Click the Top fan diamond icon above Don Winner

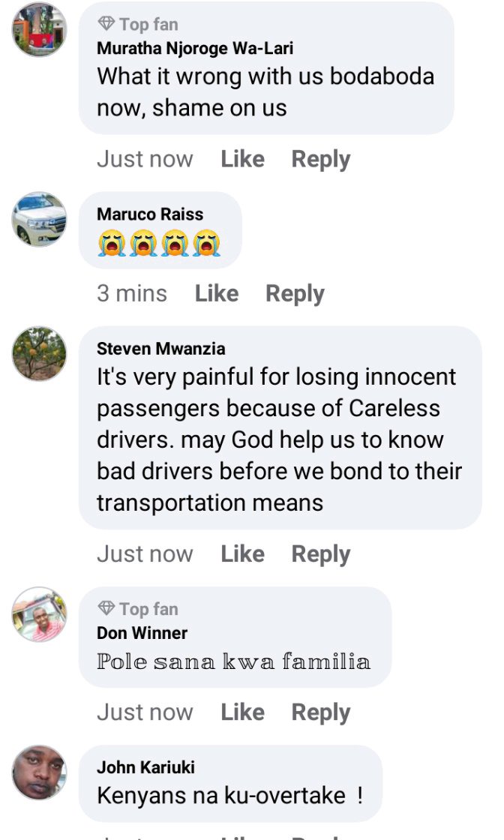pos(106,608)
